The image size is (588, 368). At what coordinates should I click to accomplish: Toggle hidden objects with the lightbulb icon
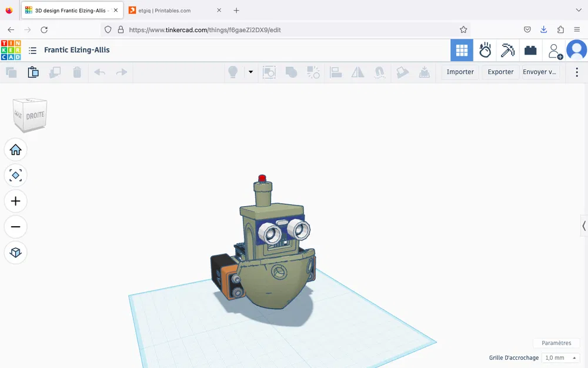[233, 71]
